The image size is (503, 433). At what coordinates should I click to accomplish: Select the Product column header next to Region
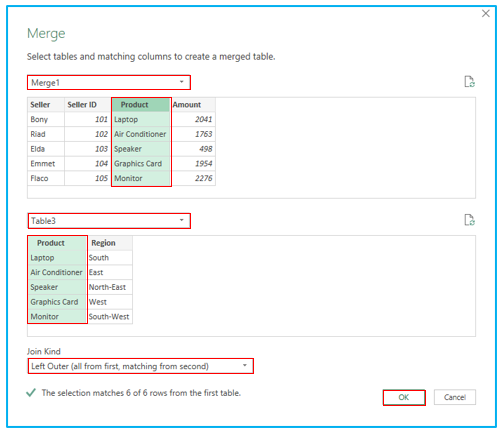(x=57, y=243)
